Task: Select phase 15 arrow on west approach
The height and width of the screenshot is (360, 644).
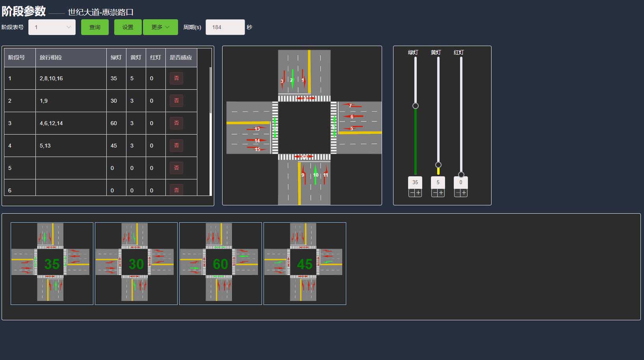Action: 257,149
